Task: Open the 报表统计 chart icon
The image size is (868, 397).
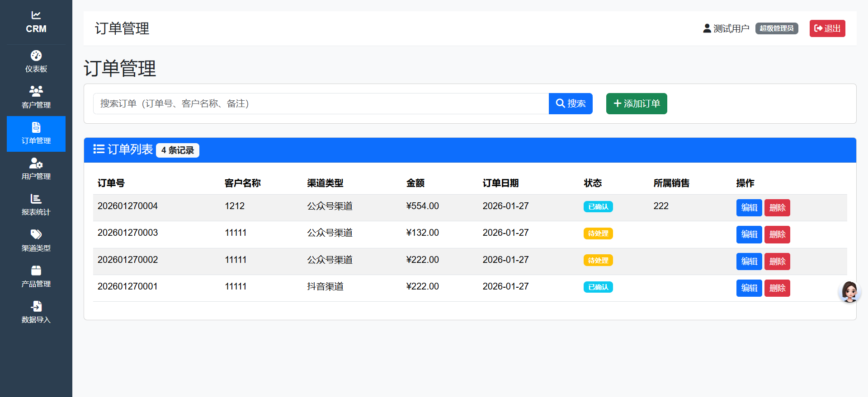Action: (36, 199)
